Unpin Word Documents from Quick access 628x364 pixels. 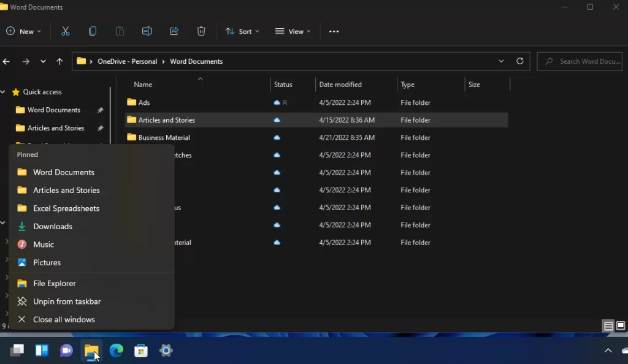[100, 110]
